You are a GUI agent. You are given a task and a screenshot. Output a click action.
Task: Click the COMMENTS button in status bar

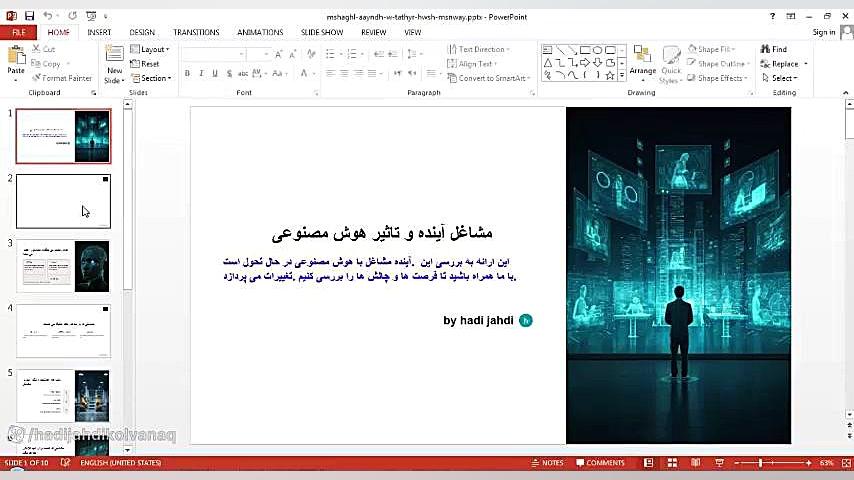[x=600, y=463]
